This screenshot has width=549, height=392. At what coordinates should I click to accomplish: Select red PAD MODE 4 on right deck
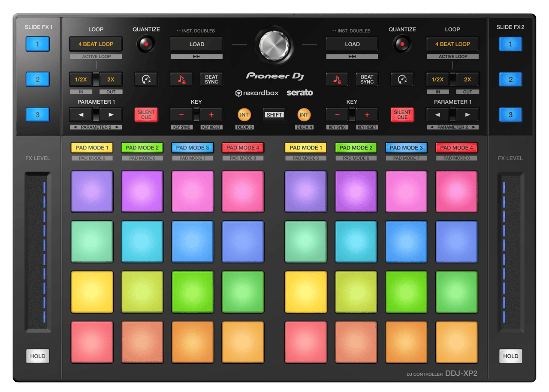point(456,148)
